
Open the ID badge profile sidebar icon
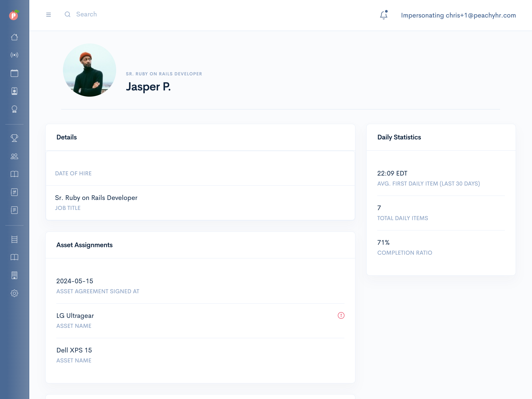coord(14,91)
